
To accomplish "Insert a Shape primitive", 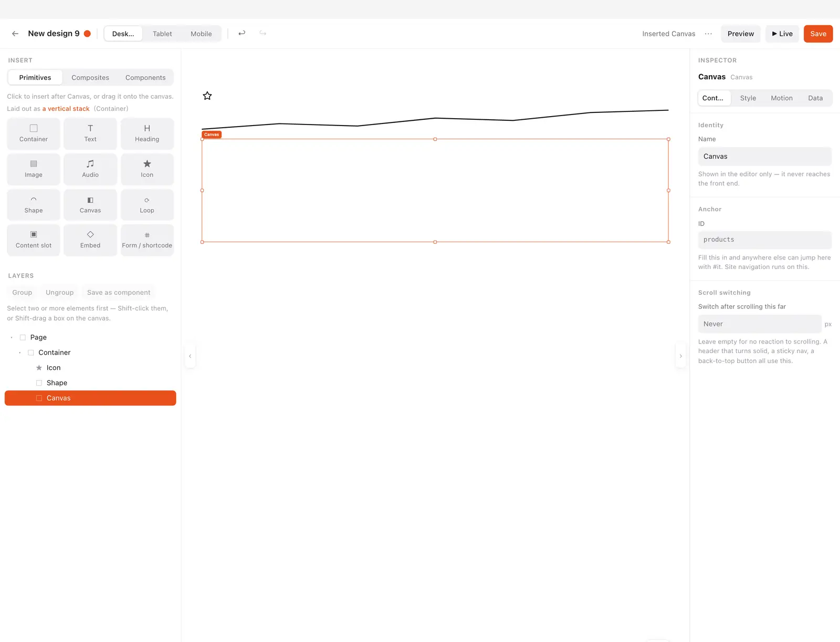I will pyautogui.click(x=34, y=205).
